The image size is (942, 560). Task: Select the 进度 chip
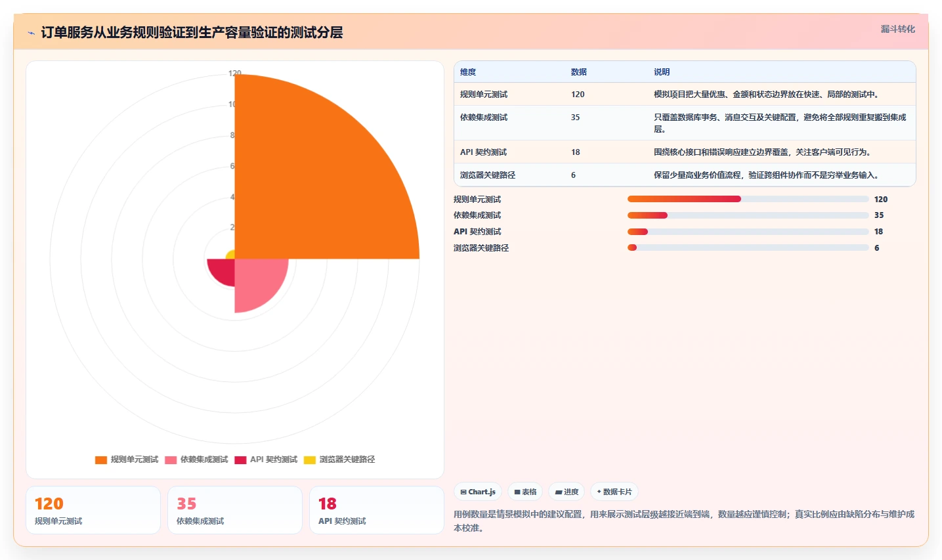pos(567,492)
